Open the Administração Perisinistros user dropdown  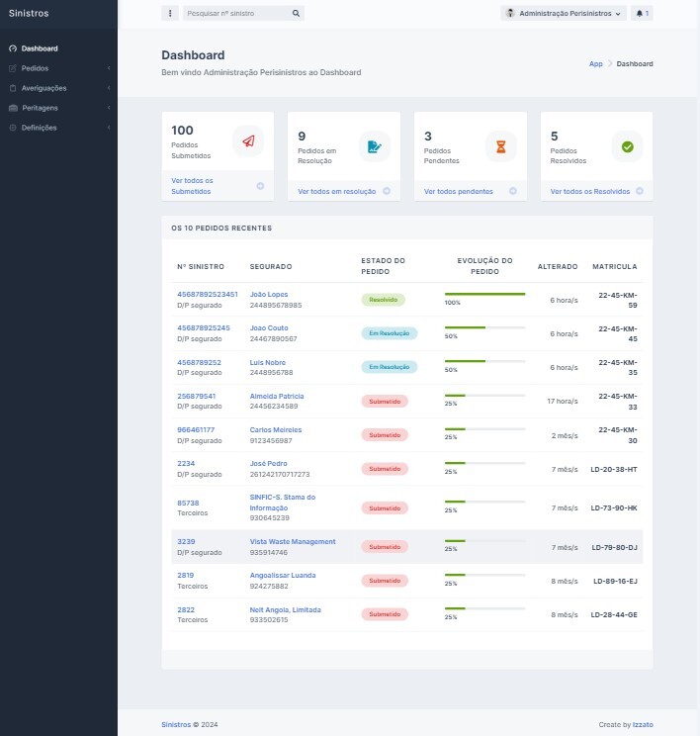tap(565, 14)
